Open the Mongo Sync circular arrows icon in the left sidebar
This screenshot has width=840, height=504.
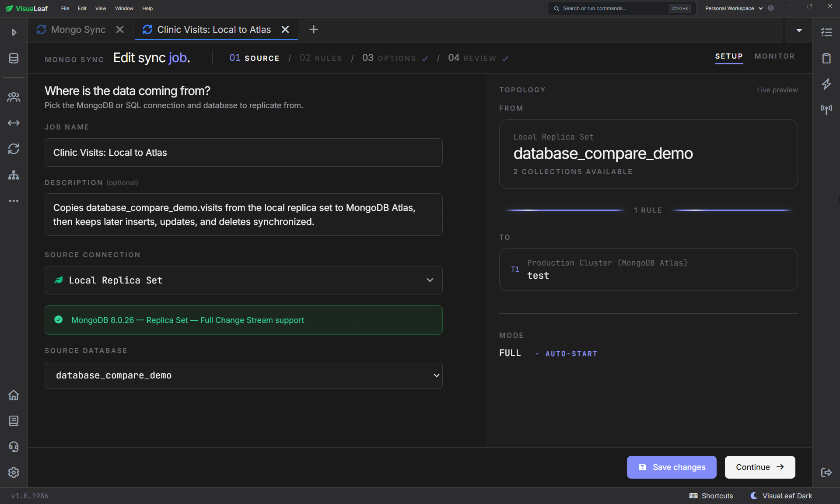(x=14, y=149)
